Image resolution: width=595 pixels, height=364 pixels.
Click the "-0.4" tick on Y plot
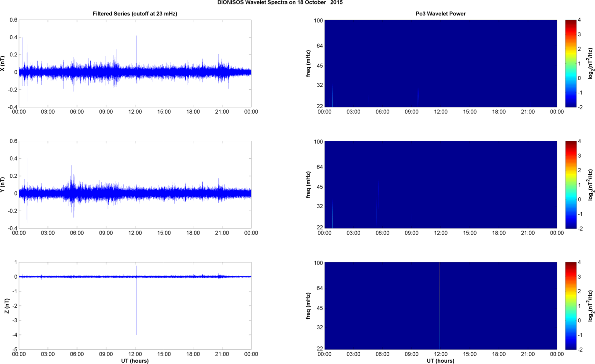pos(12,228)
